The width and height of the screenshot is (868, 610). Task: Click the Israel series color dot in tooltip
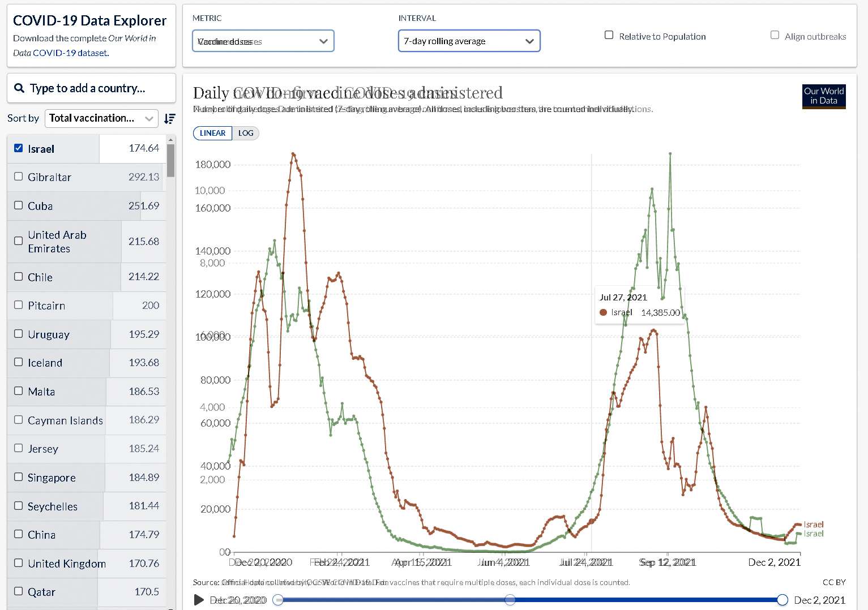[603, 312]
